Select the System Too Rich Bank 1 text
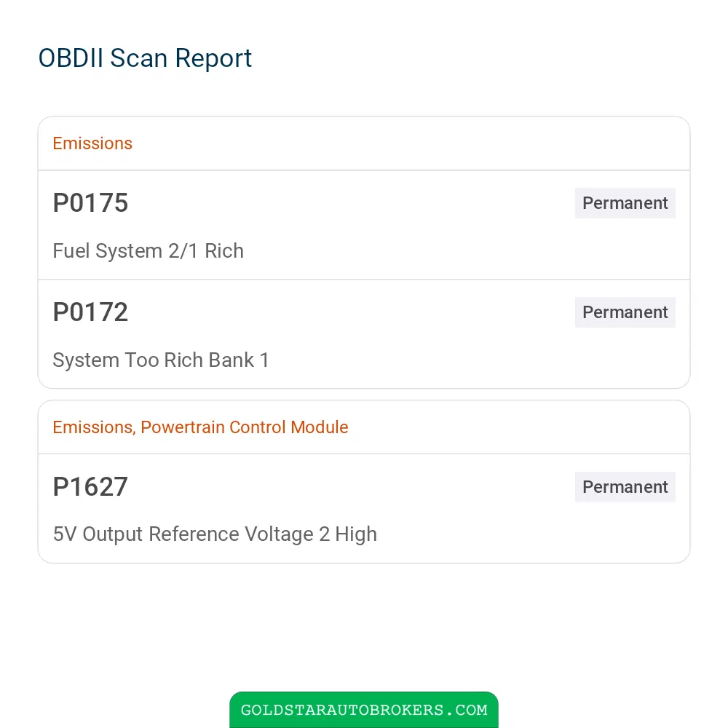728x728 pixels. coord(161,360)
